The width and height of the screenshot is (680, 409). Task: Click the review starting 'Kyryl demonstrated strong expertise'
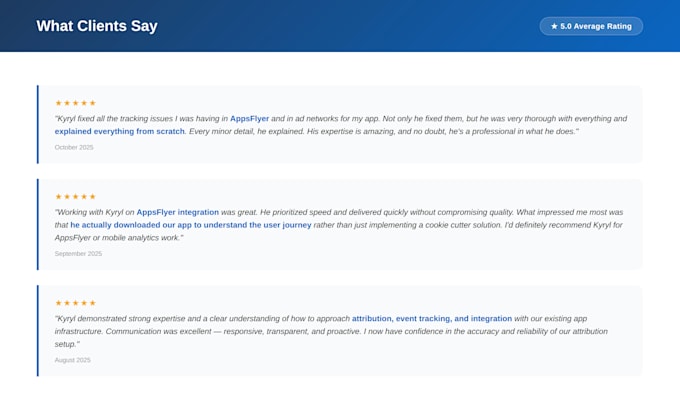coord(340,330)
